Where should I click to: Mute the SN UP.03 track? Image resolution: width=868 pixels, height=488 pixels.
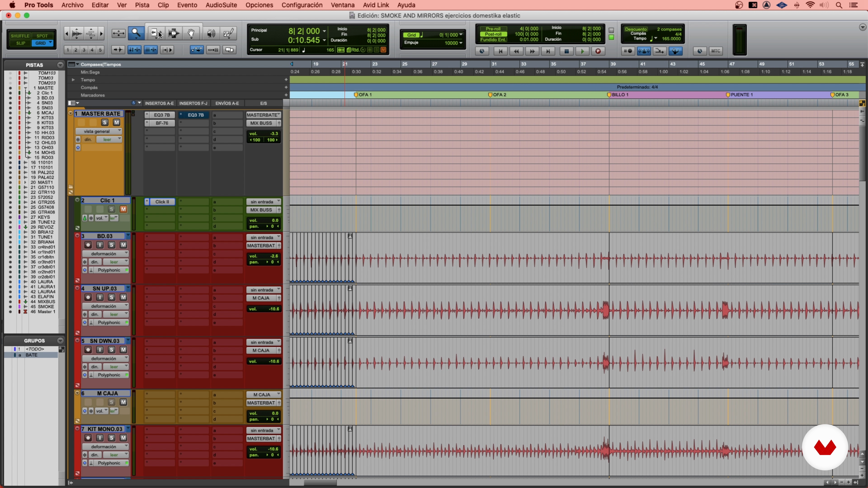pyautogui.click(x=123, y=297)
